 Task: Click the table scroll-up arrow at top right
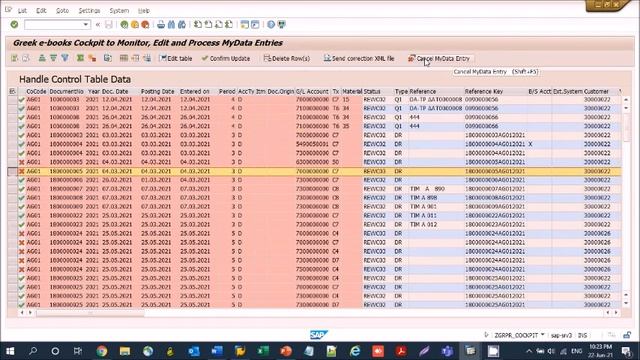[x=626, y=99]
